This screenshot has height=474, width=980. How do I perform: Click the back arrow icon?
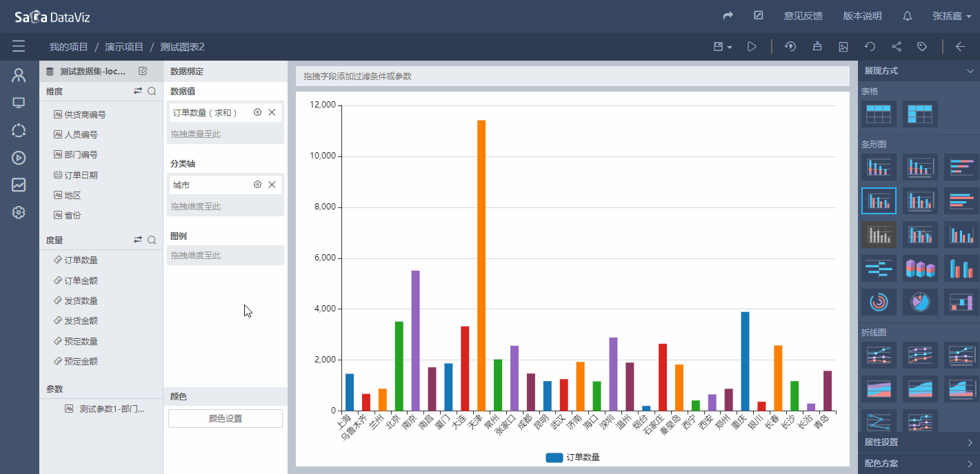click(960, 47)
